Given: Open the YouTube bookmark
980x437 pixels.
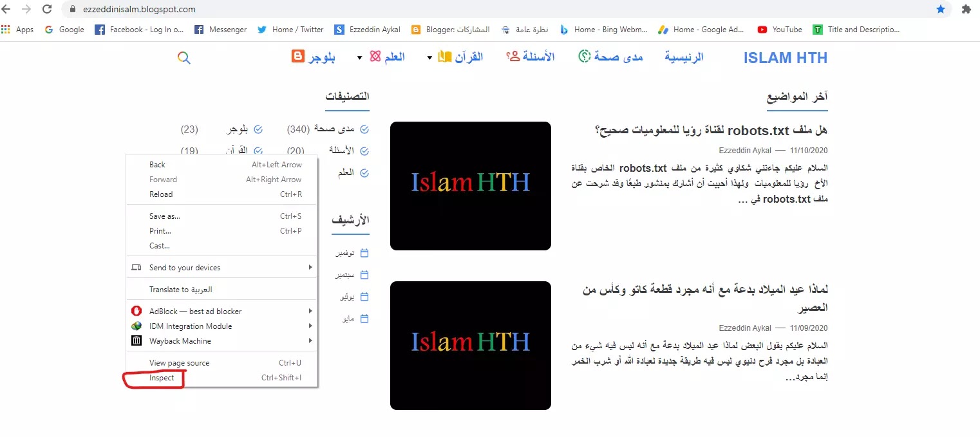Looking at the screenshot, I should click(780, 29).
